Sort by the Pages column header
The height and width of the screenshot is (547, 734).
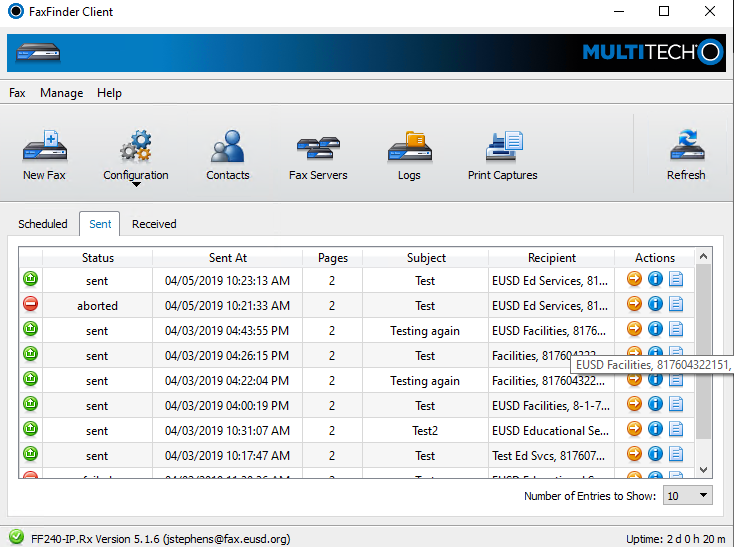[x=332, y=258]
